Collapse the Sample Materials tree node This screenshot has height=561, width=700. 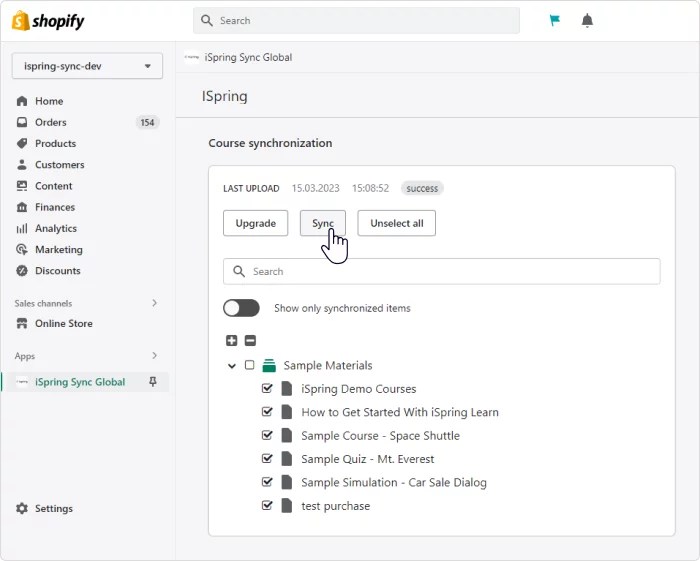pyautogui.click(x=232, y=366)
